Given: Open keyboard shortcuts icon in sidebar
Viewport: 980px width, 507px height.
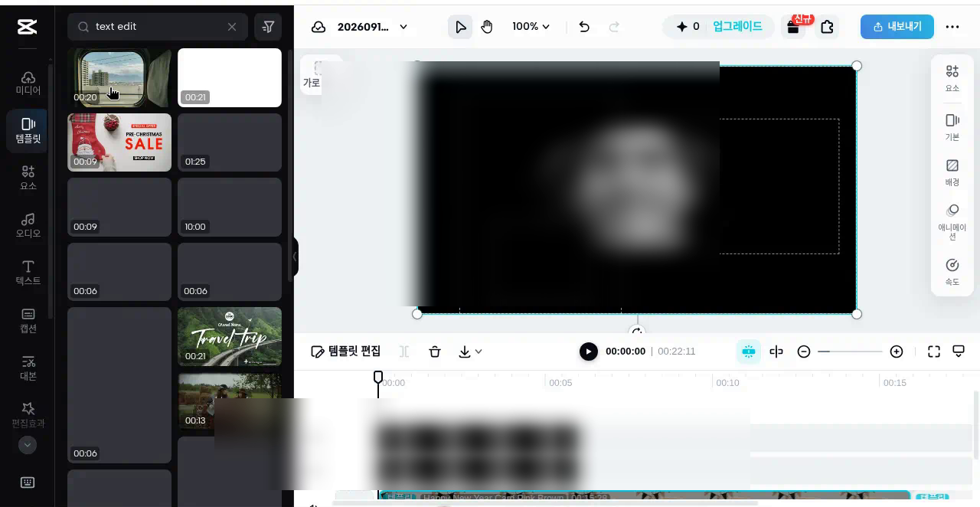Looking at the screenshot, I should coord(28,482).
